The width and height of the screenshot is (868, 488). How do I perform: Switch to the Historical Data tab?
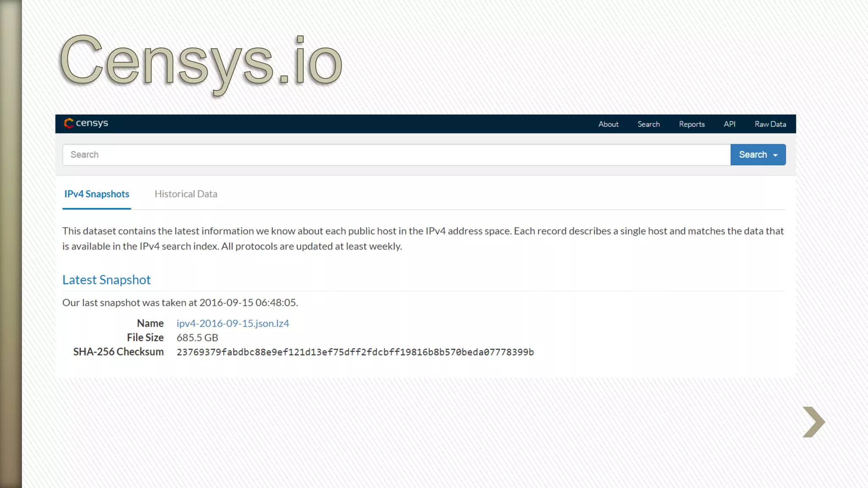(x=186, y=194)
